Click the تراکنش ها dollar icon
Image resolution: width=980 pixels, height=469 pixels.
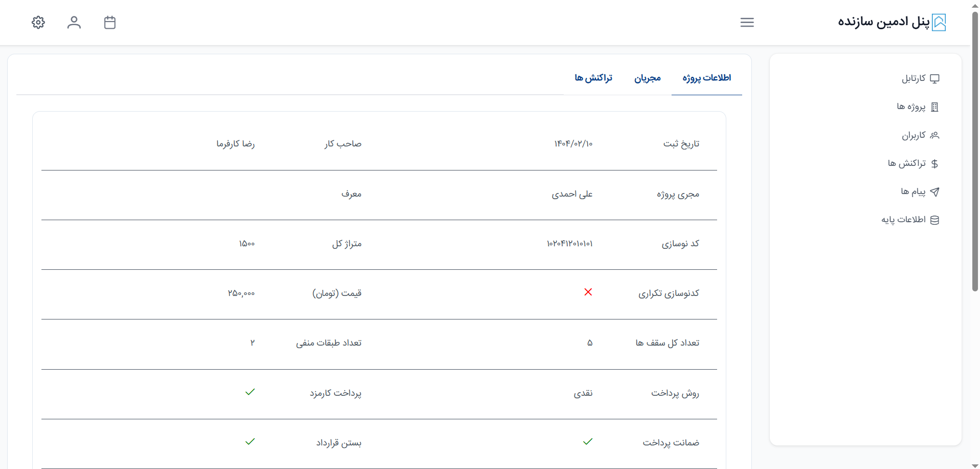click(x=934, y=164)
